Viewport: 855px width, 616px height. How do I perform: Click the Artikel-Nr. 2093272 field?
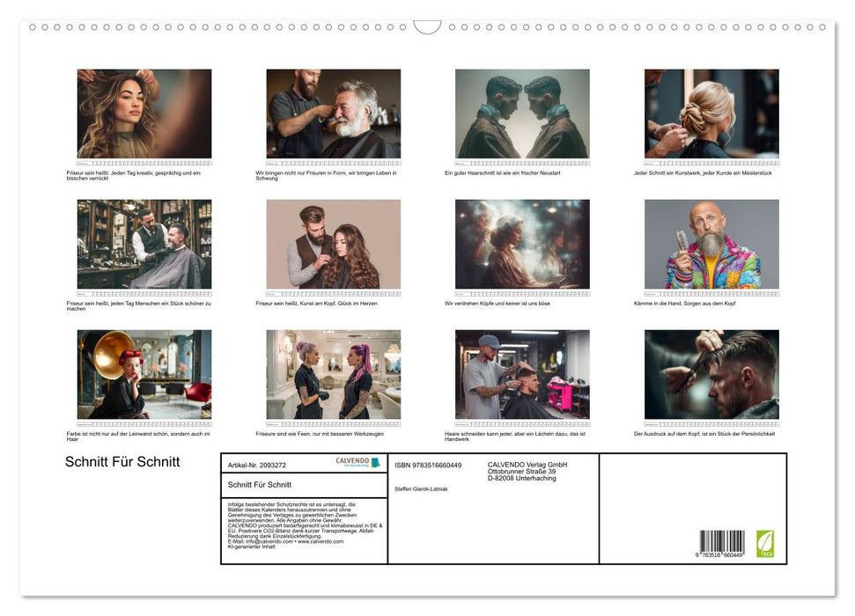click(257, 465)
